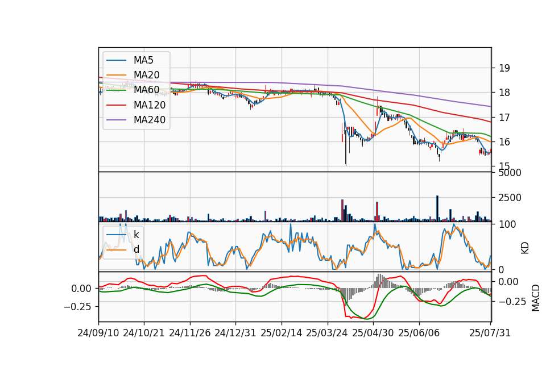Click the 24/11/26 date axis label
The height and width of the screenshot is (392, 546).
tap(190, 333)
